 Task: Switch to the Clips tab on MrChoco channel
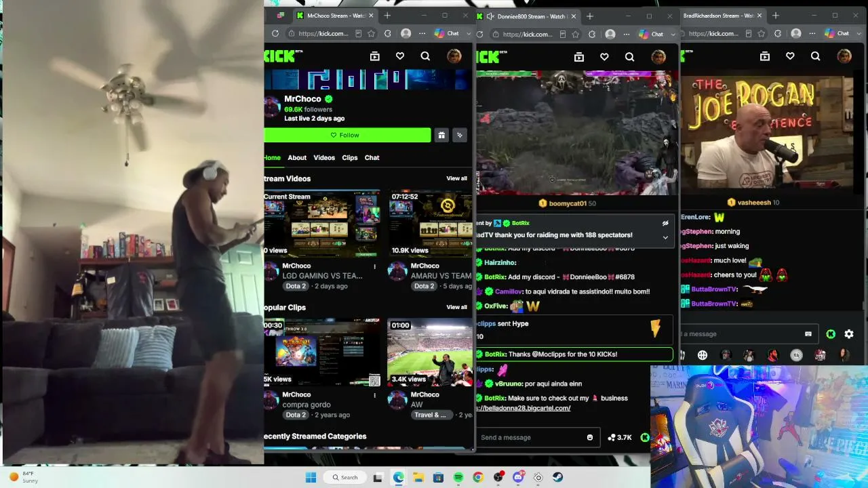point(350,158)
